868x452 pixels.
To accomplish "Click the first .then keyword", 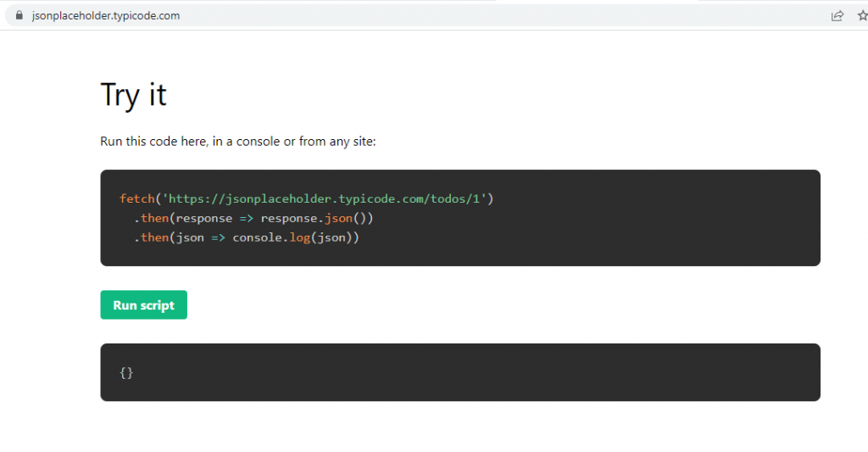I will click(151, 218).
